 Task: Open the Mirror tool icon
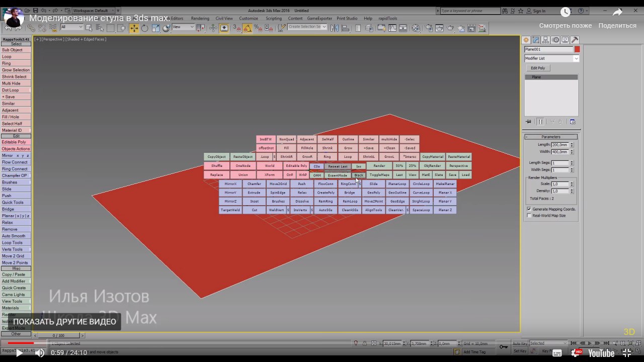point(335,28)
